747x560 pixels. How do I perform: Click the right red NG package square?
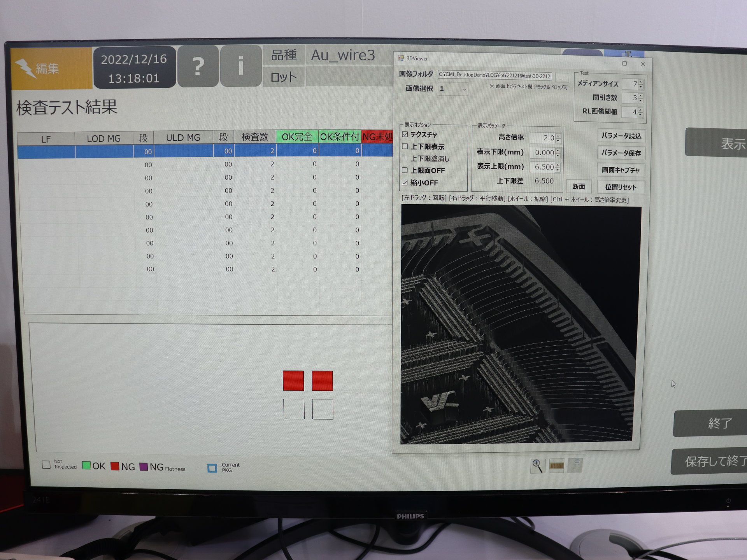tap(322, 381)
